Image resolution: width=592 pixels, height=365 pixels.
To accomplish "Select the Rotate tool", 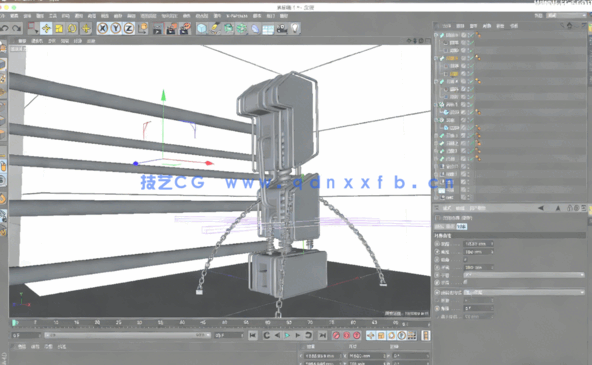I will [x=72, y=28].
